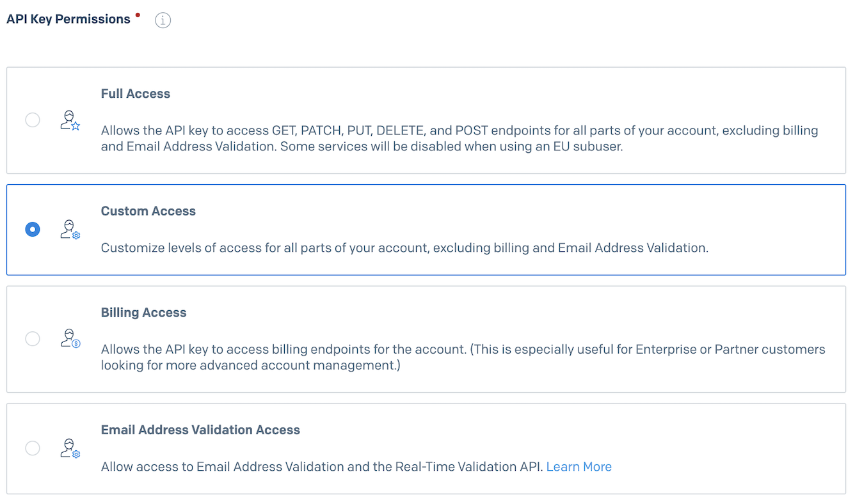Click the Email Address Validation Access user icon
The width and height of the screenshot is (855, 504).
tap(70, 448)
